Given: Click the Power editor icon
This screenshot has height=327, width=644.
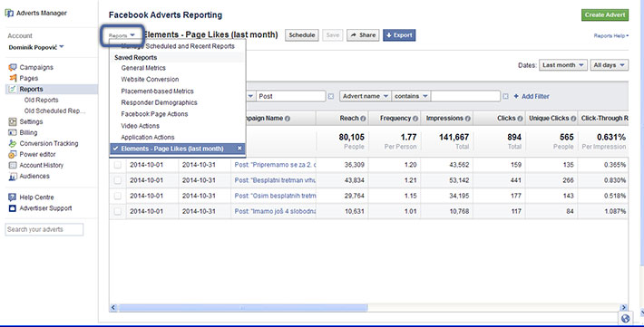Looking at the screenshot, I should click(13, 154).
